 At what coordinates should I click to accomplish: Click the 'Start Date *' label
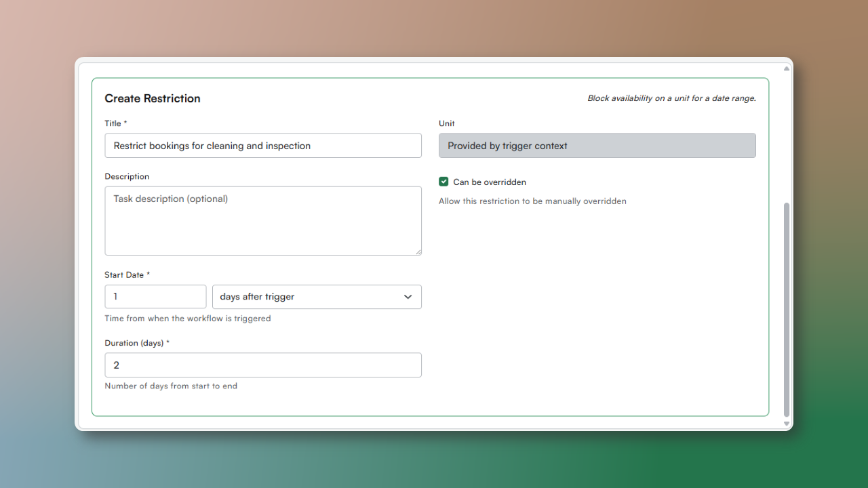tap(127, 274)
